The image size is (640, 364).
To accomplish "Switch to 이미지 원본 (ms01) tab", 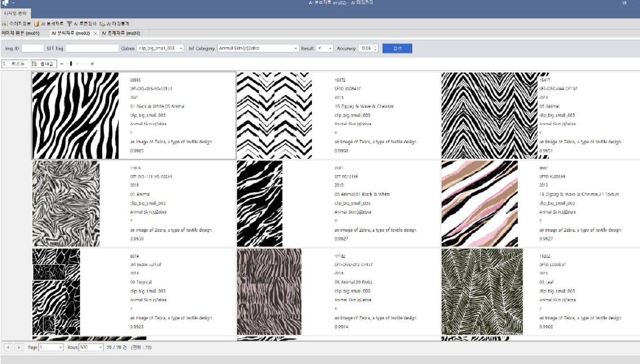I will (x=21, y=34).
